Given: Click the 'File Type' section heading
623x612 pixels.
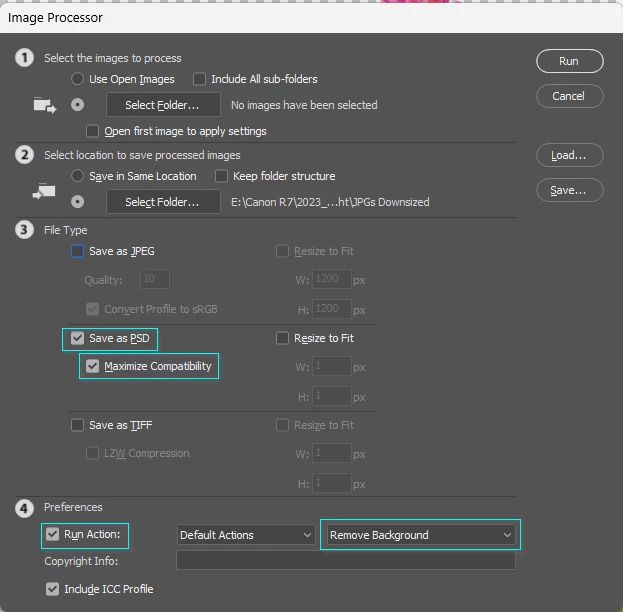Looking at the screenshot, I should click(66, 230).
